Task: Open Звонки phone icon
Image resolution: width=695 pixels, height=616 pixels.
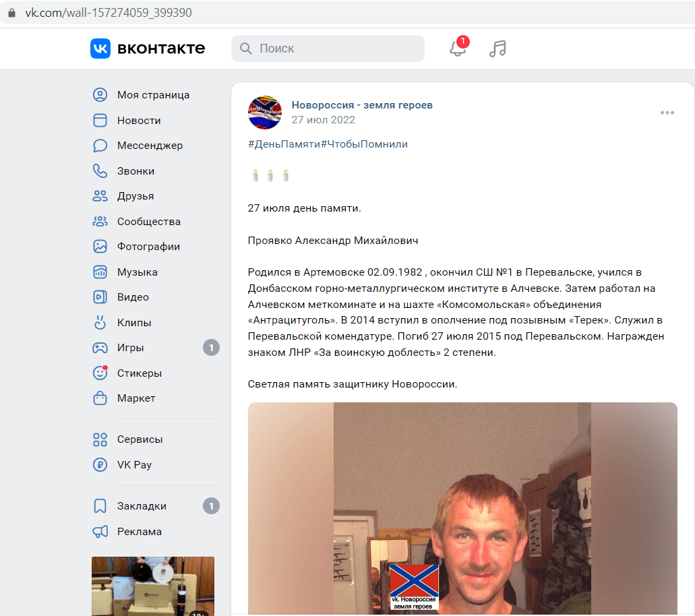Action: click(x=100, y=171)
